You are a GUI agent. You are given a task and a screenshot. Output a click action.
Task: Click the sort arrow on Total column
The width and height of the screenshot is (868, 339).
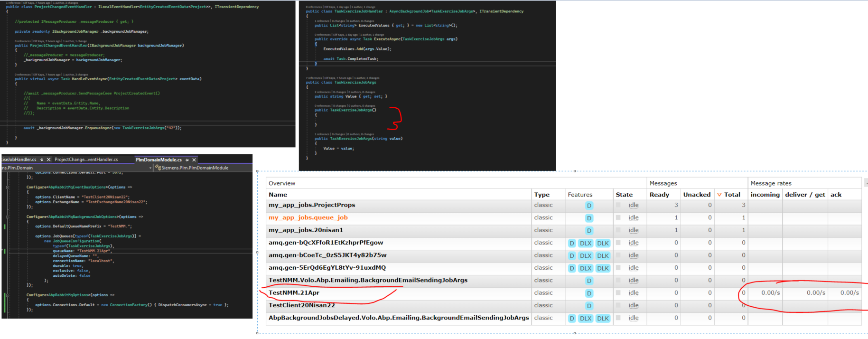coord(719,195)
